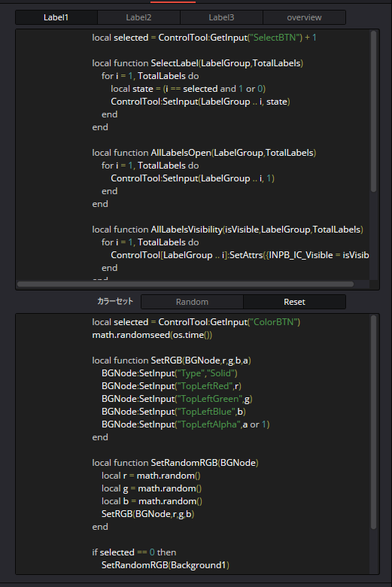This screenshot has width=392, height=587.
Task: Click the line 'local g = math.random()'
Action: [x=152, y=488]
